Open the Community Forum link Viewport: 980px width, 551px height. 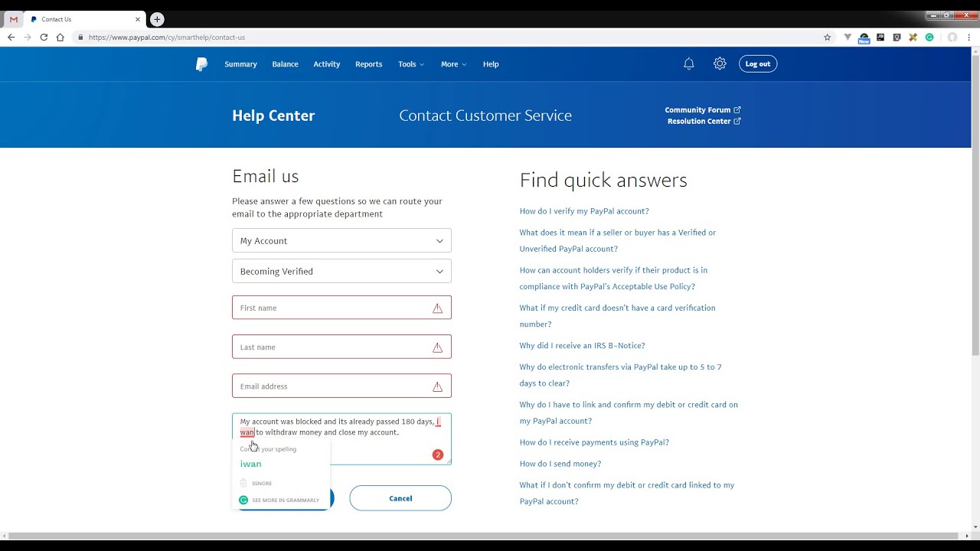702,110
